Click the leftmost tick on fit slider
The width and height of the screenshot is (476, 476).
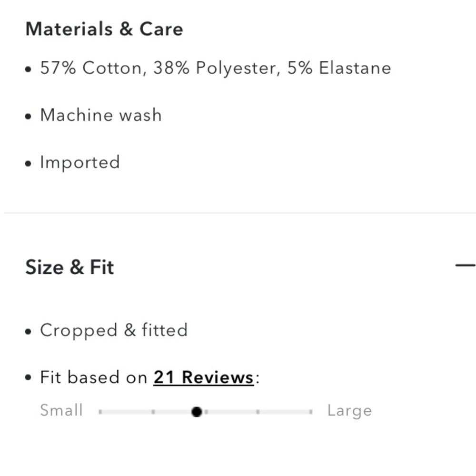[100, 412]
